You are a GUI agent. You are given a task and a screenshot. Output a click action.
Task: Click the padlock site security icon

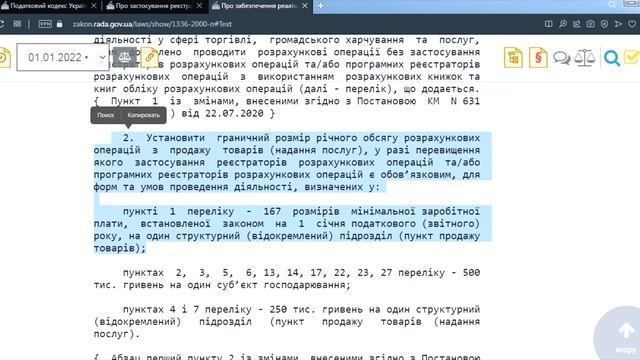coord(60,24)
